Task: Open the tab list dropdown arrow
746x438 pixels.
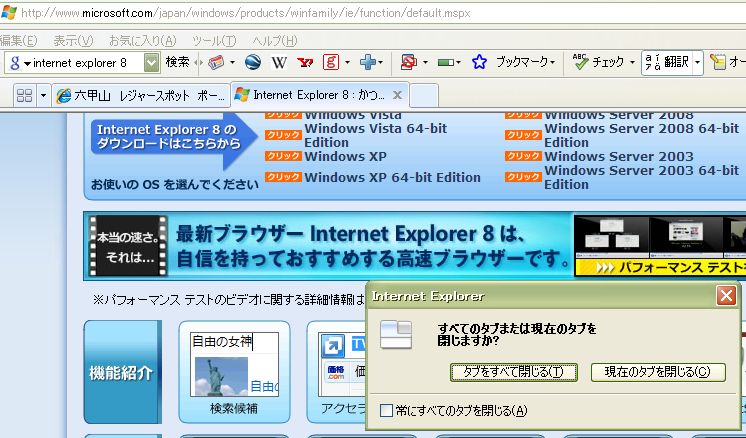Action: [x=43, y=96]
